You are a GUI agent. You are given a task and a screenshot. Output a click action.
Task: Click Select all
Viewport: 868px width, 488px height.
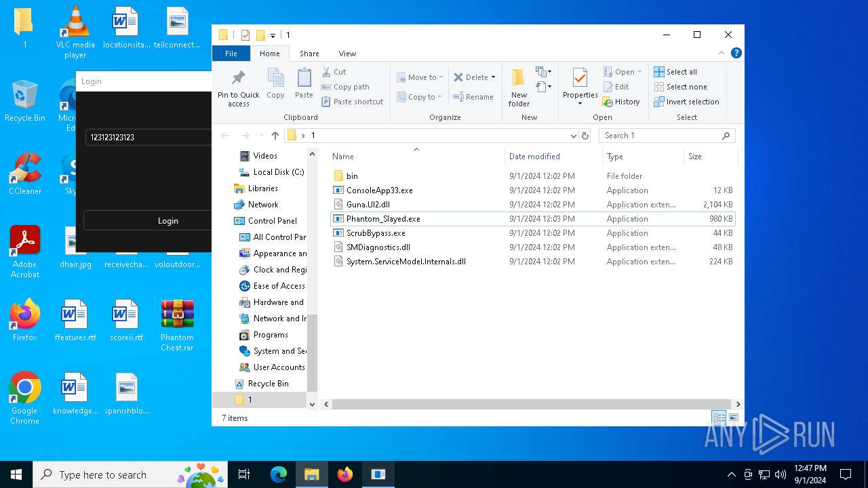click(x=675, y=72)
